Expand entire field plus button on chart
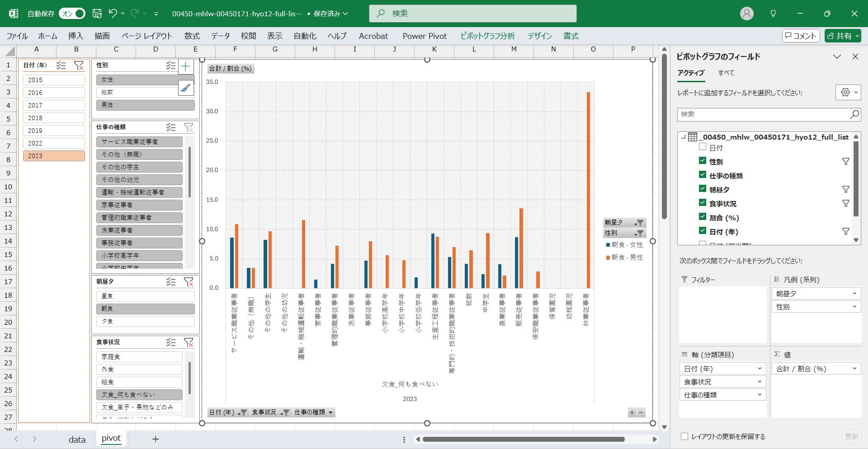The image size is (868, 449). pos(632,412)
